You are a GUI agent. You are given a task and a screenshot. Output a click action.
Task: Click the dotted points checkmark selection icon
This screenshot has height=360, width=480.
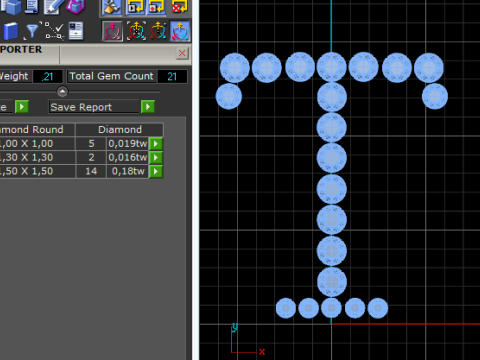pos(54,31)
